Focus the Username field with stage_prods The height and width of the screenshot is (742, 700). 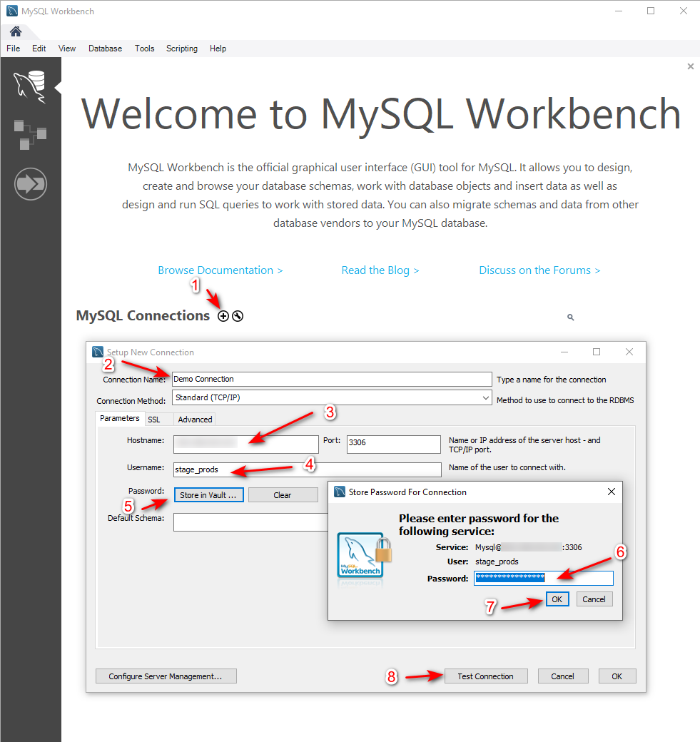307,469
